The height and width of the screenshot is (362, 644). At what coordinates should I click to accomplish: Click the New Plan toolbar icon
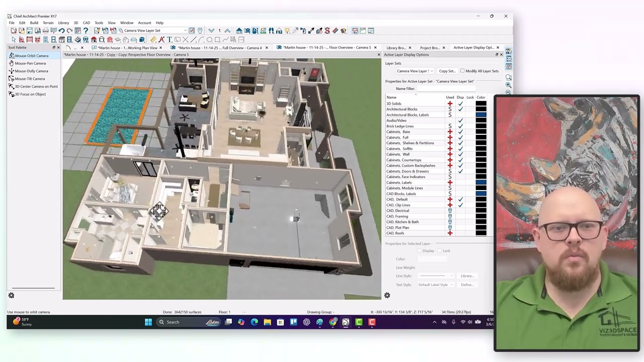pyautogui.click(x=14, y=31)
